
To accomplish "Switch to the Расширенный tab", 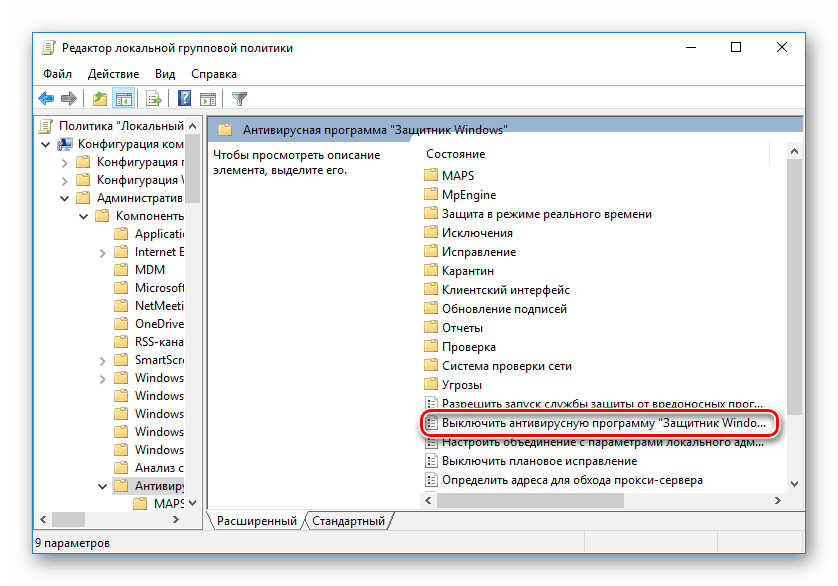I will coord(257,521).
